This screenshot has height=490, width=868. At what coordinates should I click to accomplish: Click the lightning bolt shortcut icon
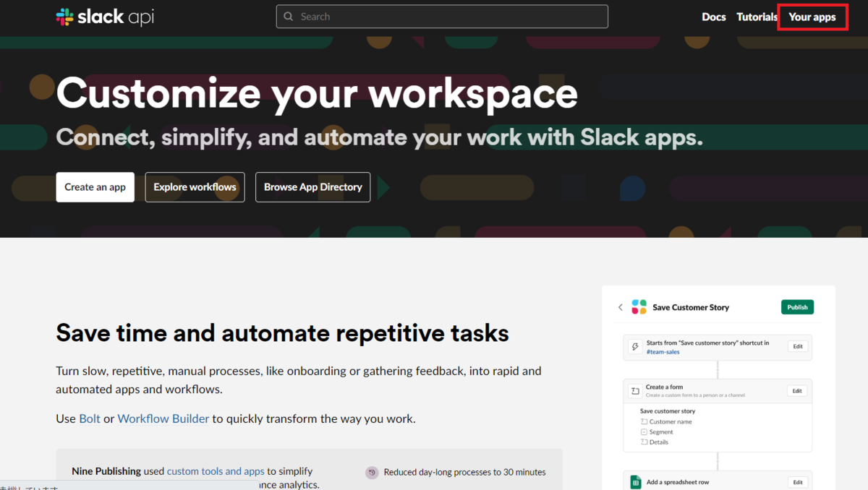click(634, 347)
